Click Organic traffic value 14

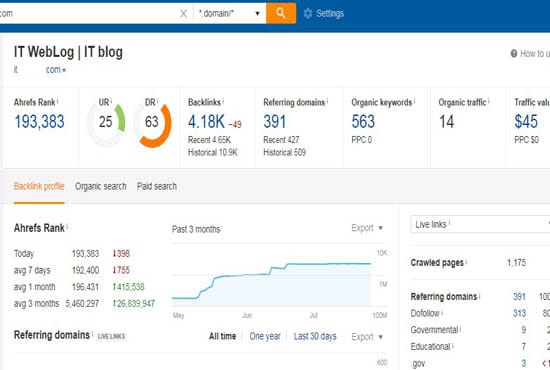click(447, 122)
